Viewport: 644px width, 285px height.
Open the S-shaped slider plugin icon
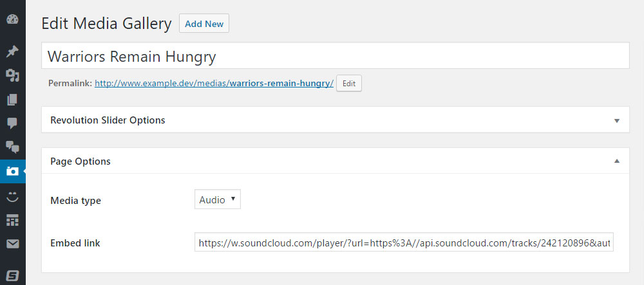12,268
